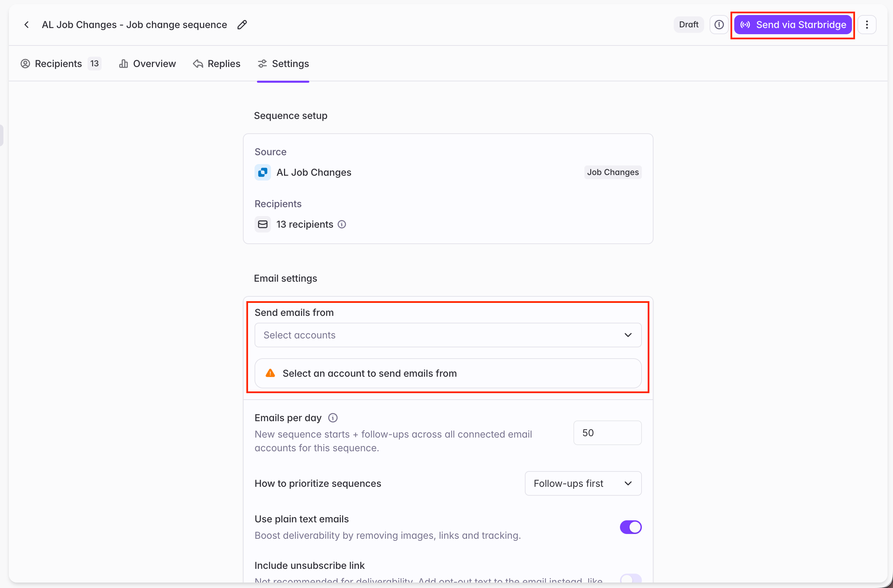The height and width of the screenshot is (588, 893).
Task: Go back using the left chevron arrow
Action: point(26,25)
